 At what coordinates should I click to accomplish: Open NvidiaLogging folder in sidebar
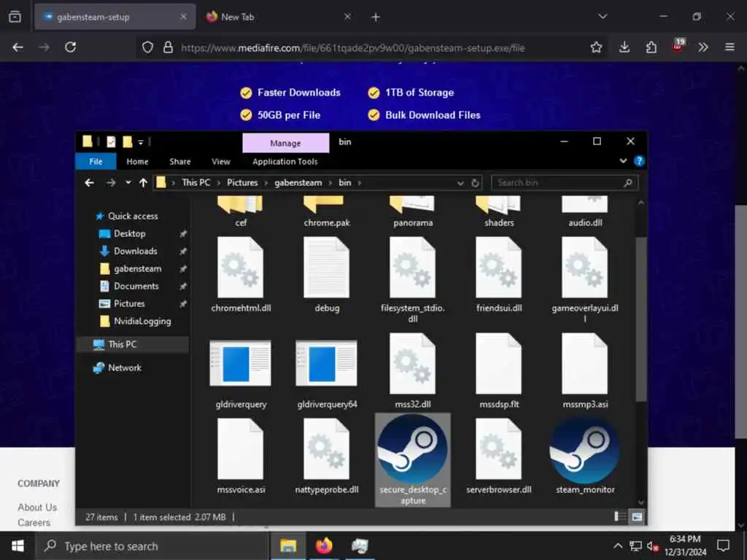(142, 321)
